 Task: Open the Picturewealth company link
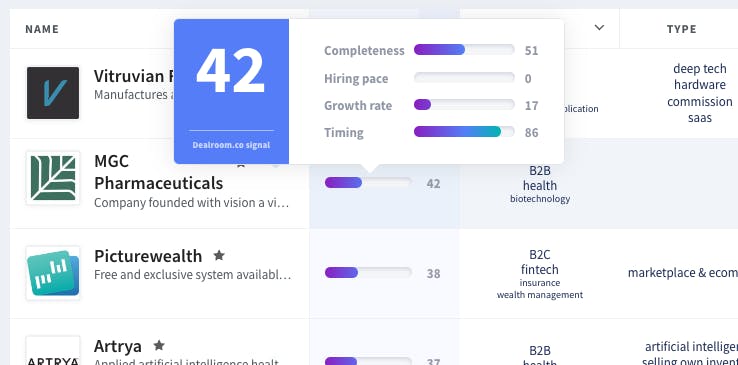point(148,256)
